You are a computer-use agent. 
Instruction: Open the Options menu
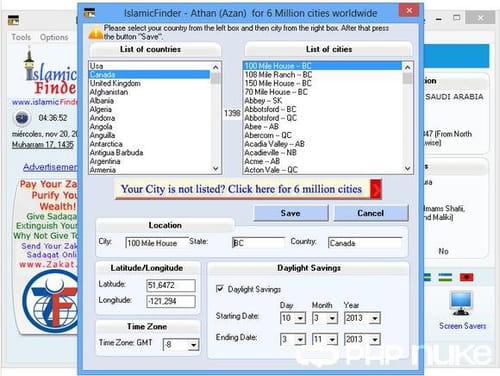pyautogui.click(x=54, y=37)
